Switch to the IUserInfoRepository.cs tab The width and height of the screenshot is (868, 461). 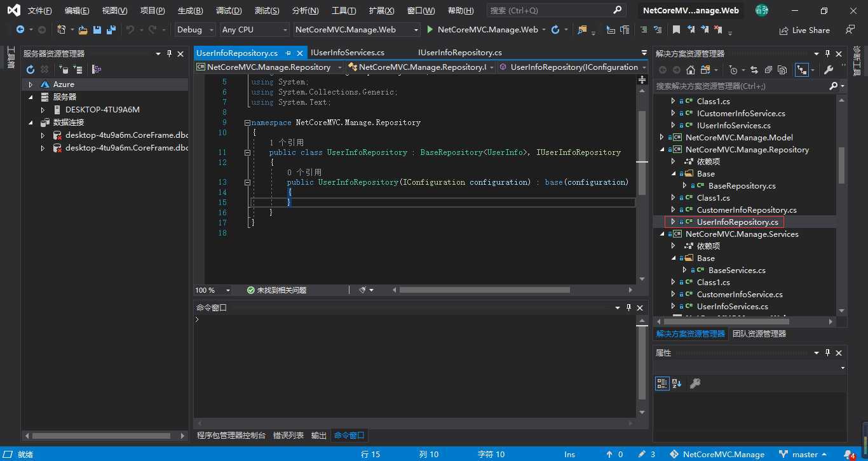[460, 53]
